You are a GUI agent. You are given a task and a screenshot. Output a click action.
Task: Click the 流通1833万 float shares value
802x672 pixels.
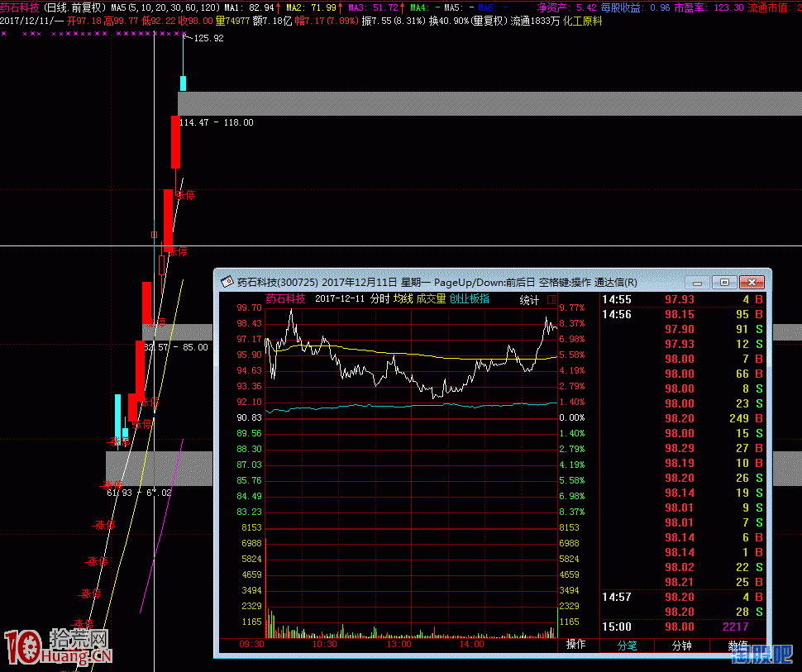536,21
